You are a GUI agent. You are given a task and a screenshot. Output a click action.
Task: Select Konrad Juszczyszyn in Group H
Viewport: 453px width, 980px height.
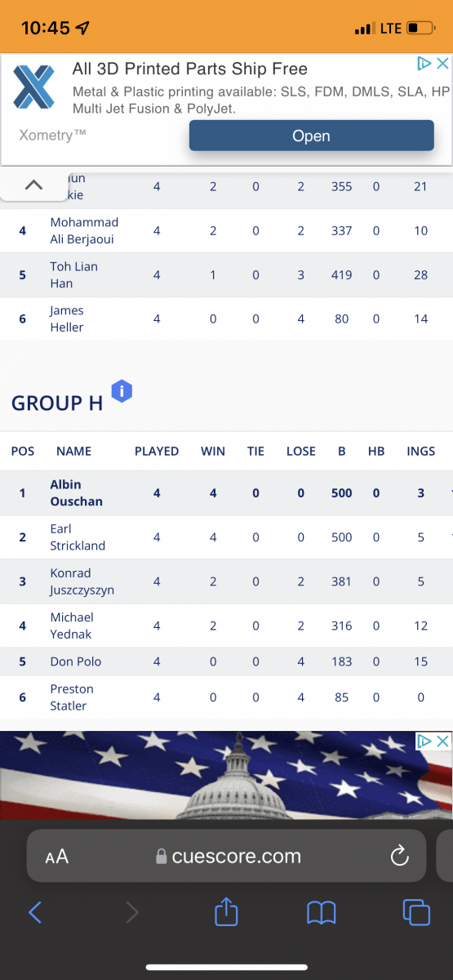click(82, 581)
